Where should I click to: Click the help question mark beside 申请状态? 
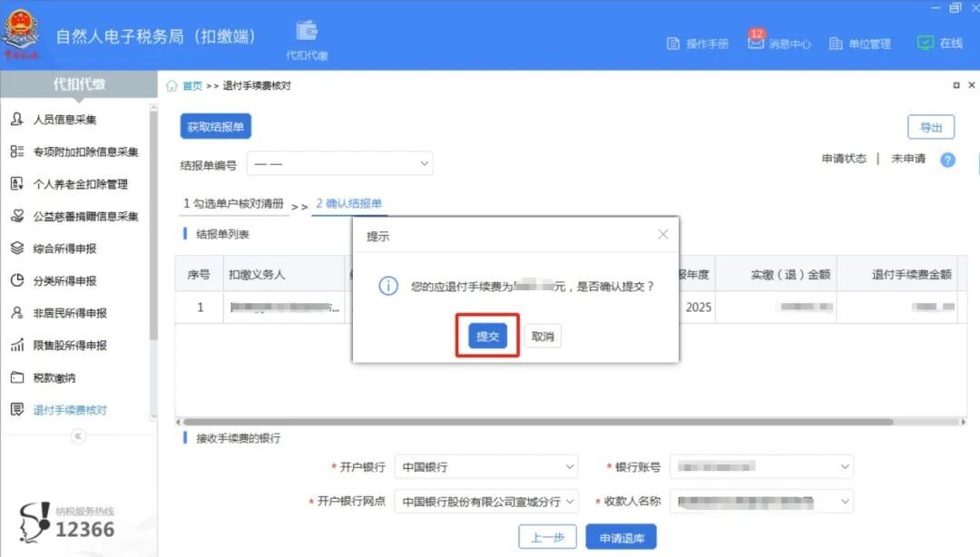click(x=947, y=160)
